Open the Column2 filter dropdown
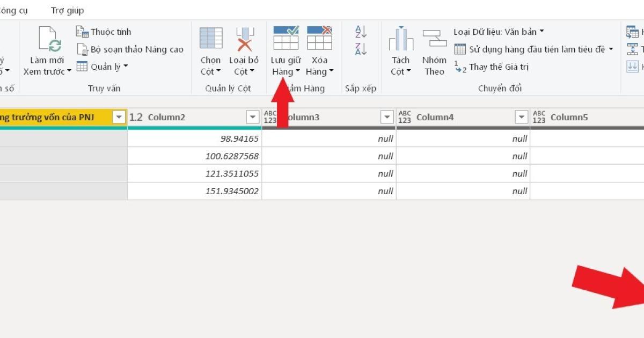The width and height of the screenshot is (644, 338). tap(252, 117)
